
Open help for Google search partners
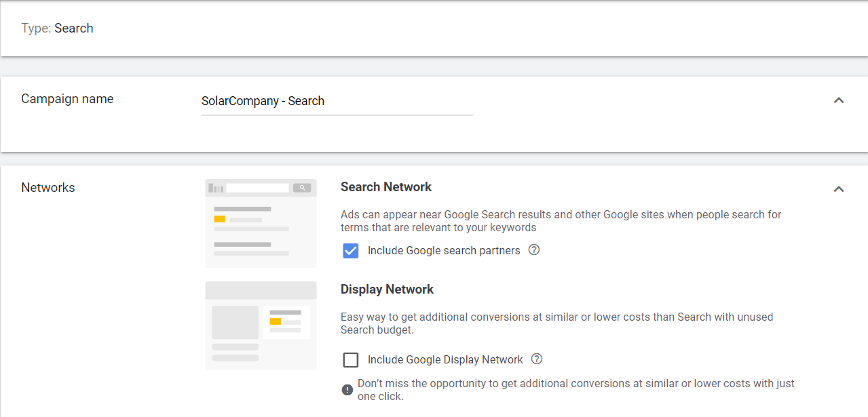(533, 250)
